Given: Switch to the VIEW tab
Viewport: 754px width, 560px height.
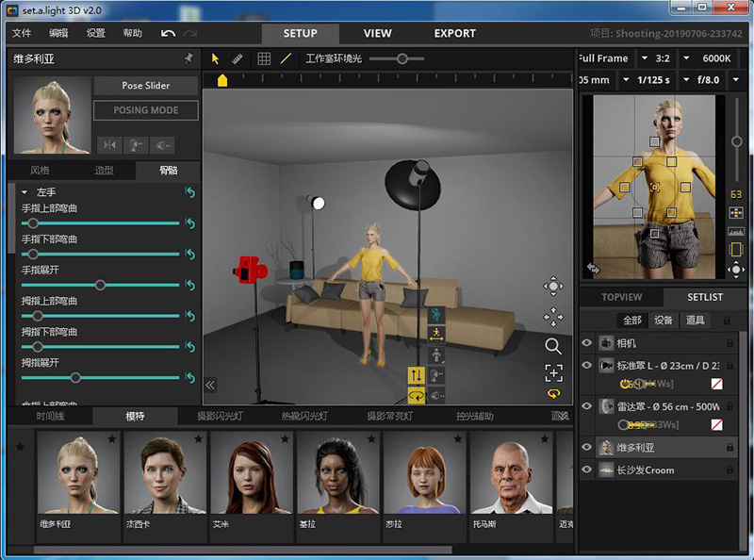Looking at the screenshot, I should coord(378,33).
